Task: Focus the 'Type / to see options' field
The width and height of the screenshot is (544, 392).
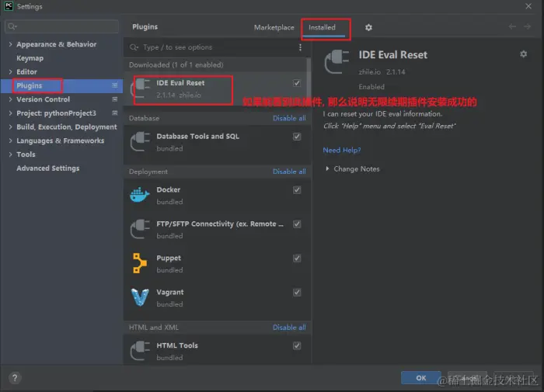Action: [215, 47]
